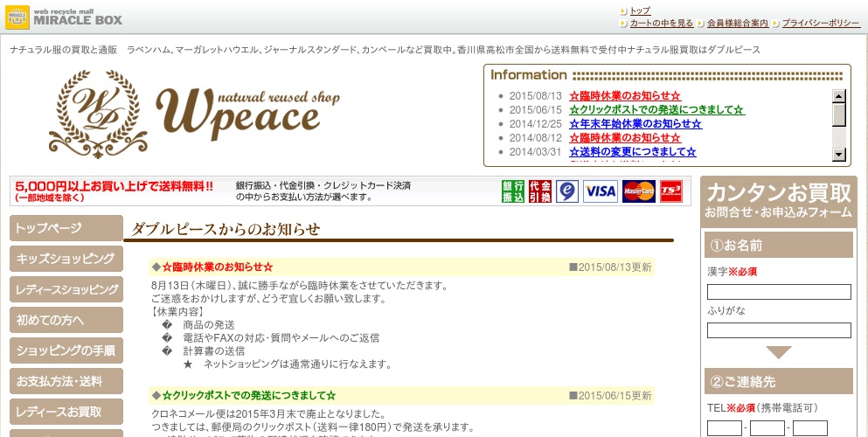Screen dimensions: 868x437
Task: Open the 初めての方へ page
Action: click(66, 320)
